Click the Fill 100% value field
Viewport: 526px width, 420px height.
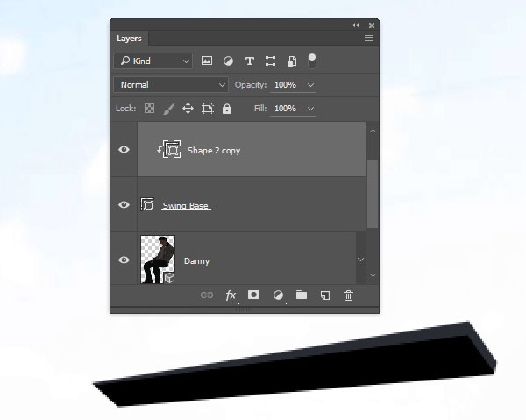coord(286,109)
